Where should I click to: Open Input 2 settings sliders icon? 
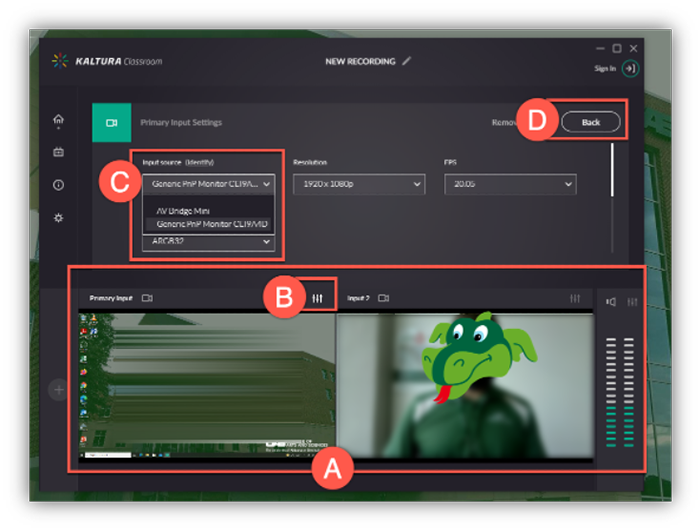(575, 298)
